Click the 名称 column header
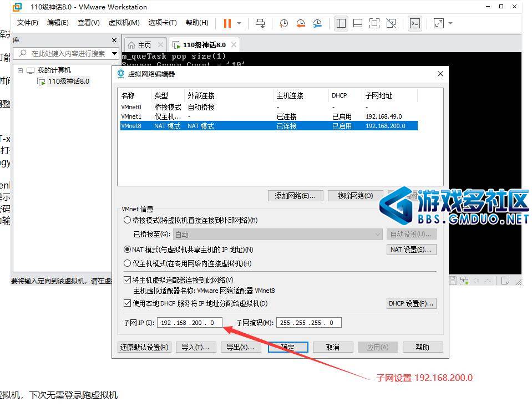Screen dimensions: 532x412 tap(134, 95)
